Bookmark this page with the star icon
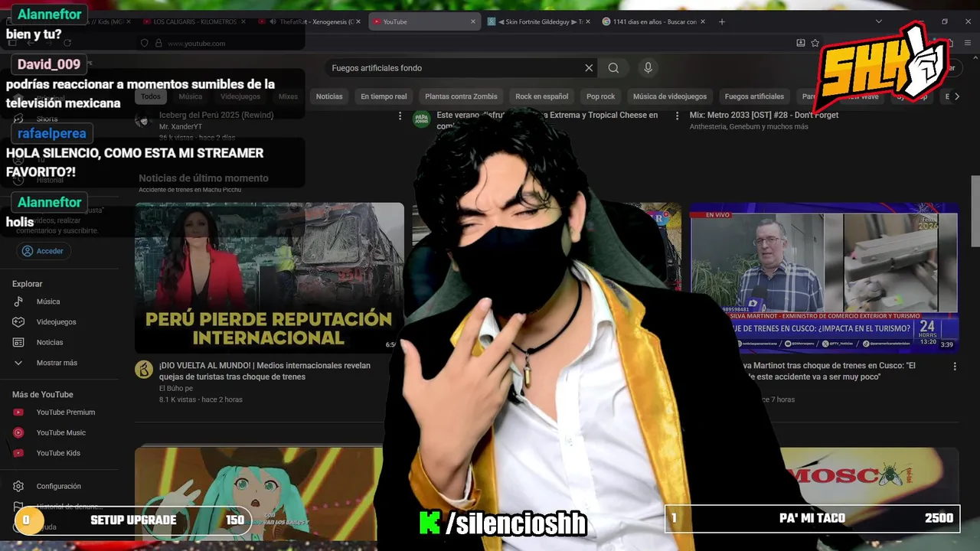980x551 pixels. point(815,43)
